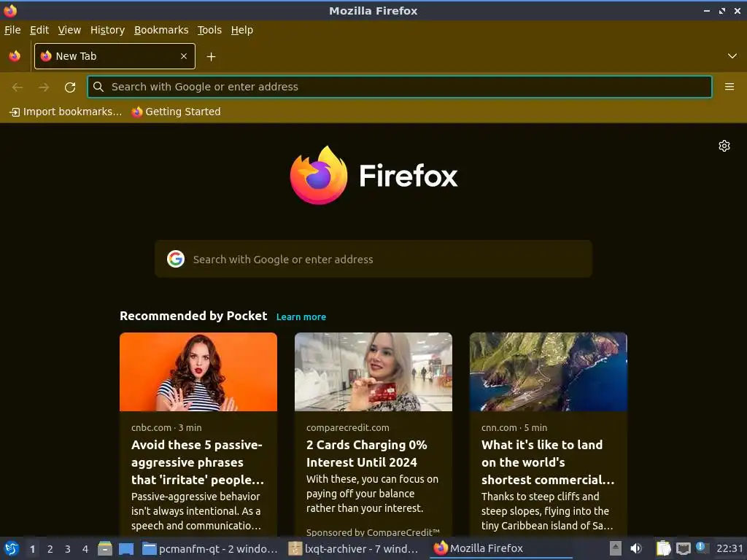The image size is (747, 560).
Task: Open the Help menu
Action: [242, 30]
